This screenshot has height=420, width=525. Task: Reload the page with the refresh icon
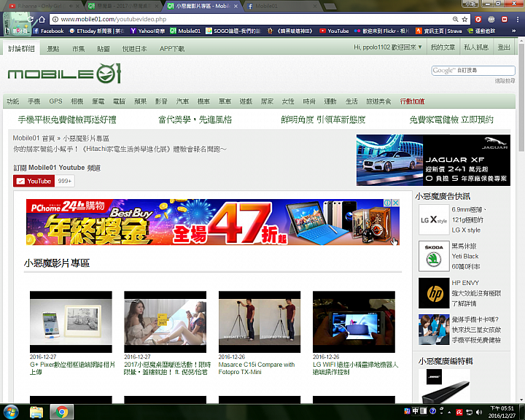pos(31,20)
